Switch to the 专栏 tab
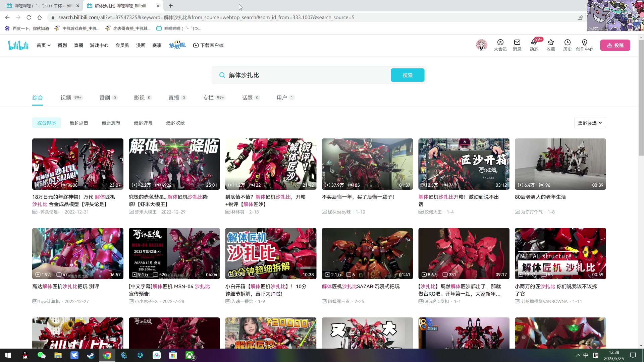 tap(214, 98)
